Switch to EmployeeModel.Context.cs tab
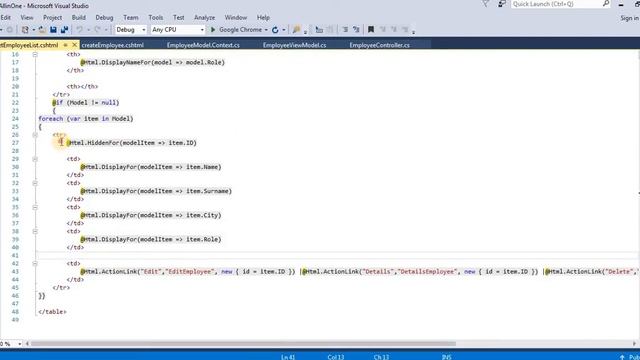The width and height of the screenshot is (640, 360). [x=203, y=45]
